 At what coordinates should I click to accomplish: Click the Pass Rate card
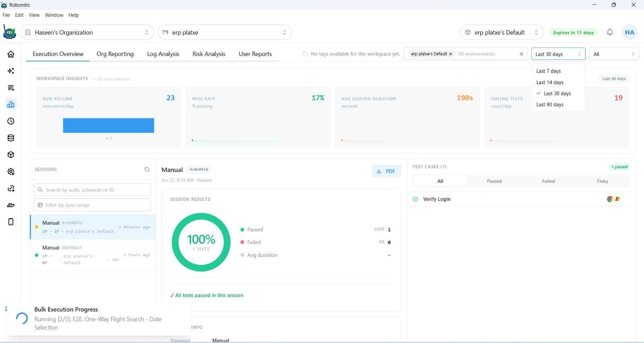click(258, 117)
